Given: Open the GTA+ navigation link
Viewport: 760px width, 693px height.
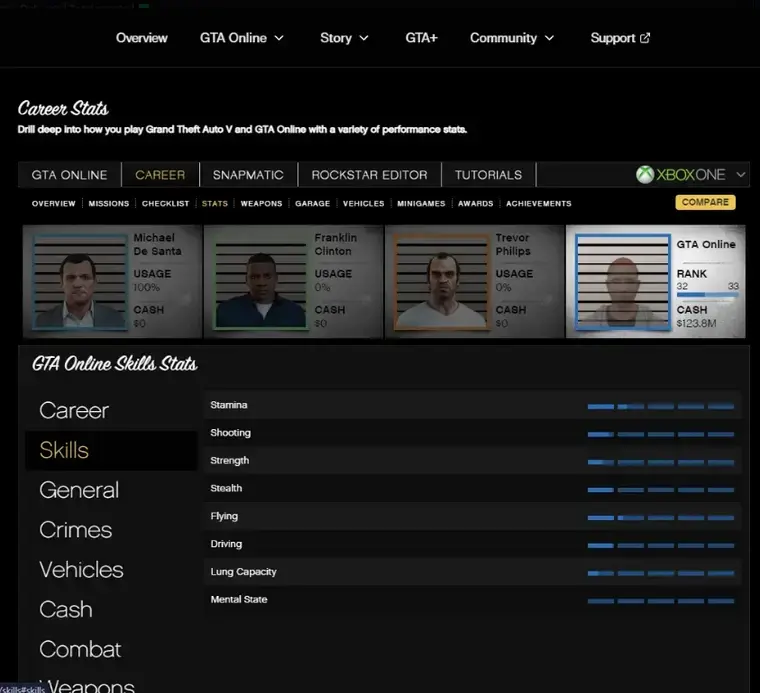Looking at the screenshot, I should [x=421, y=38].
